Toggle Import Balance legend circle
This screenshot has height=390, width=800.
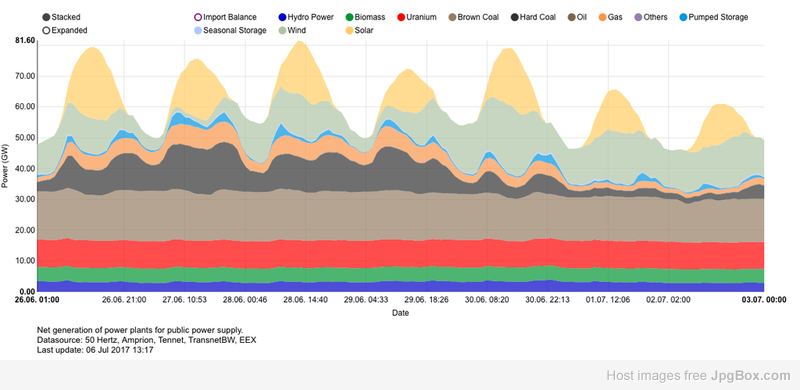click(198, 17)
